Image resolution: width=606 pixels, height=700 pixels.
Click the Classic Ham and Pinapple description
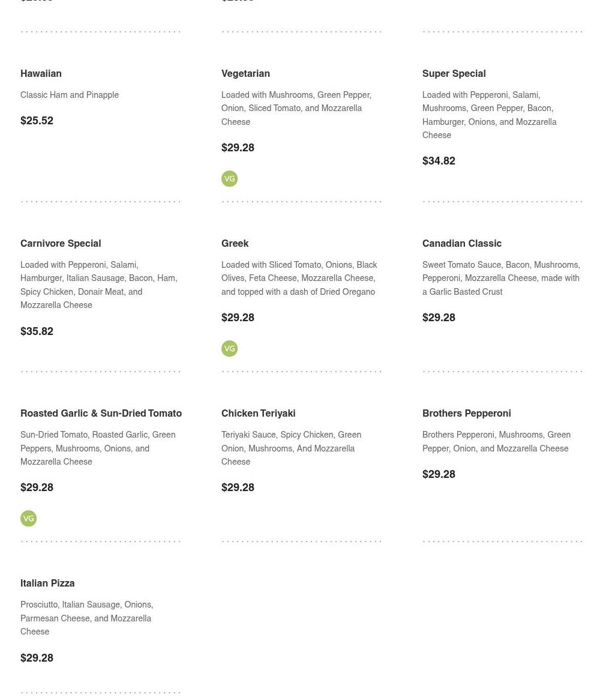[70, 95]
